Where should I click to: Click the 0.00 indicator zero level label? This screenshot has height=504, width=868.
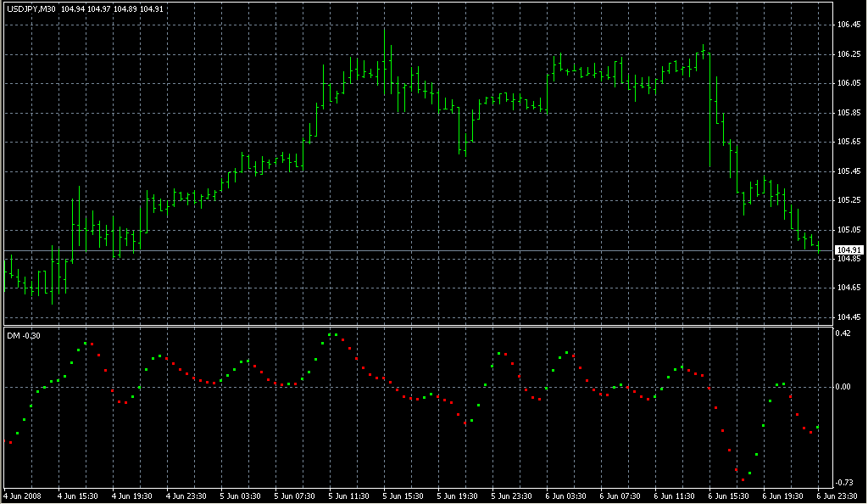click(x=845, y=387)
